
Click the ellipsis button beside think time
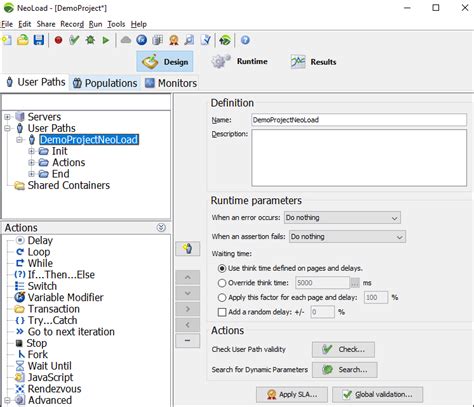[x=355, y=283]
